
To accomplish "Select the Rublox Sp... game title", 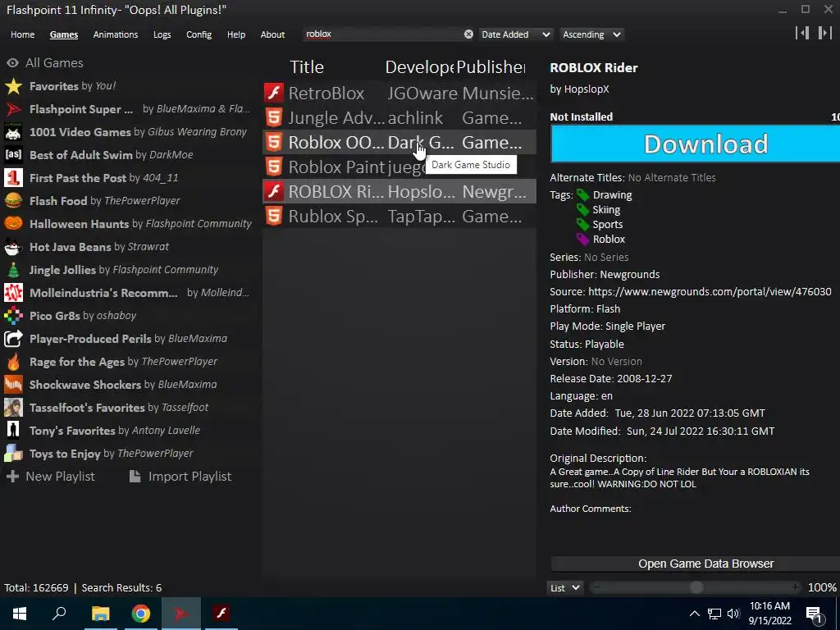I will (x=333, y=217).
